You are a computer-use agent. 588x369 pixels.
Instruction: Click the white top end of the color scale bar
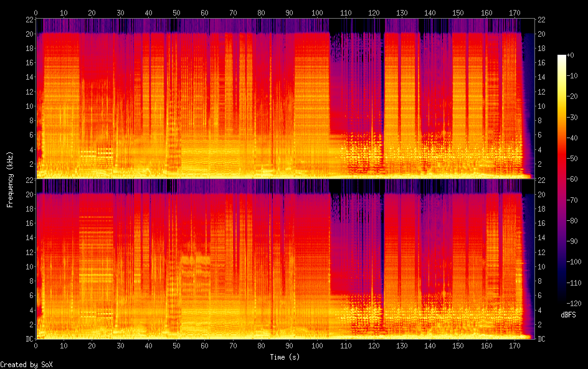click(x=562, y=57)
